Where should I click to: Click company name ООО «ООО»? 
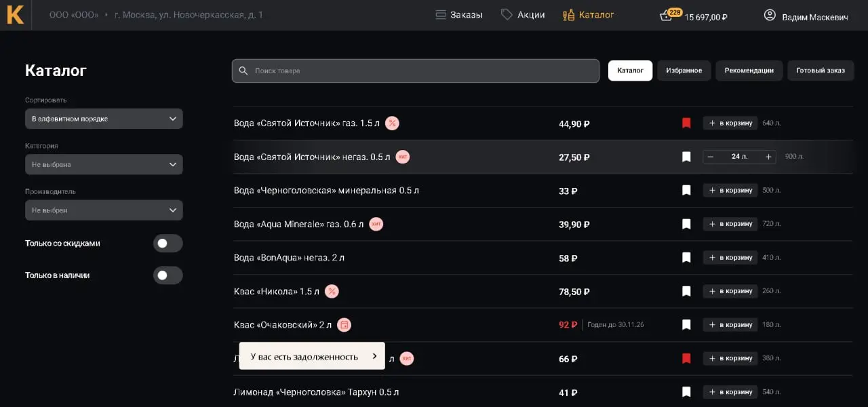click(74, 15)
